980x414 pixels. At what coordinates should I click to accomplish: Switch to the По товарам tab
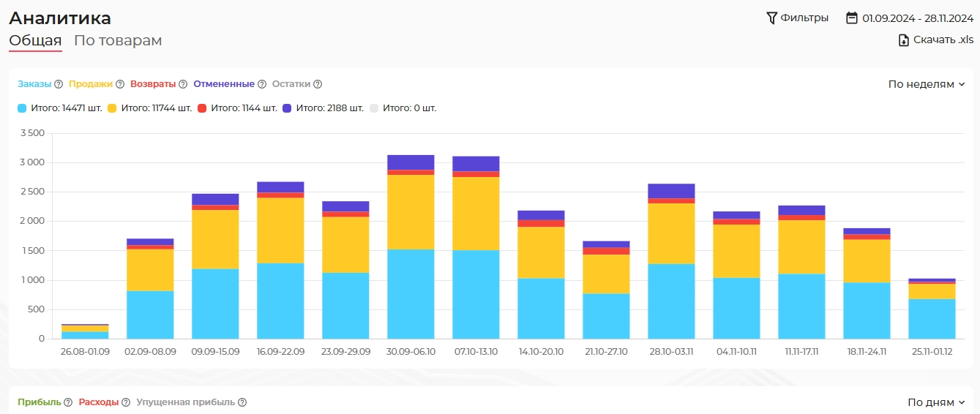click(118, 41)
